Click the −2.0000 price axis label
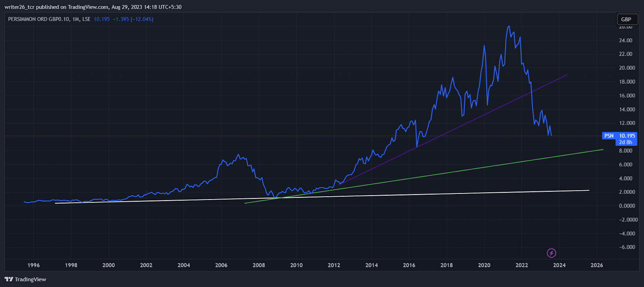 pyautogui.click(x=628, y=220)
